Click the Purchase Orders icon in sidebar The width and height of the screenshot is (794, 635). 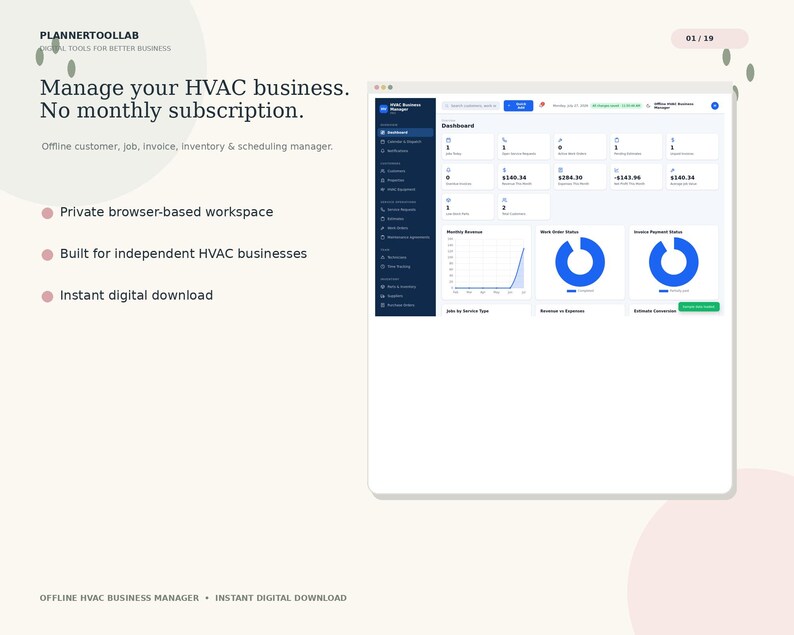coord(382,305)
